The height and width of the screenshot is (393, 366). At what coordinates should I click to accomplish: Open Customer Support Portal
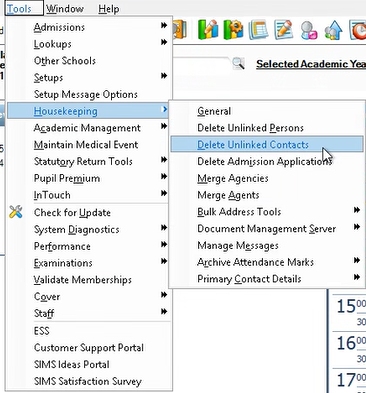click(88, 348)
